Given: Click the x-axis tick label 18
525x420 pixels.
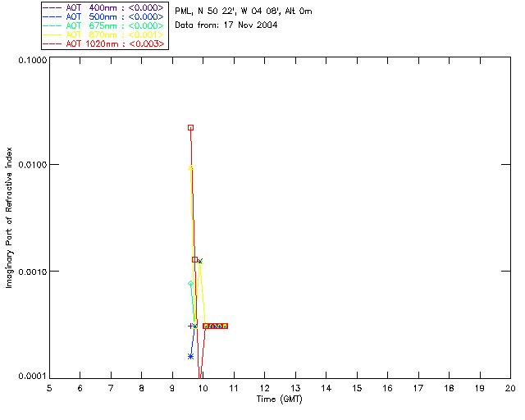Looking at the screenshot, I should 449,388.
